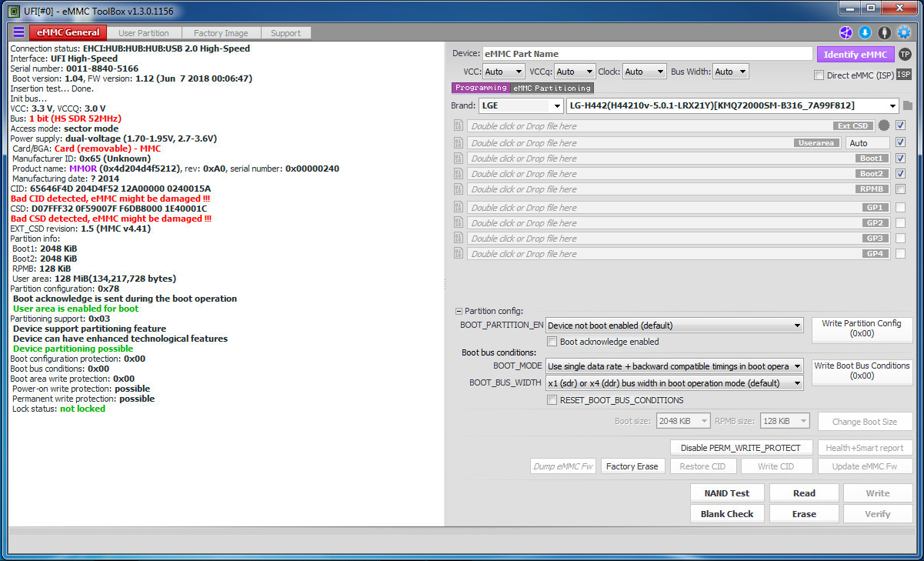Click the Blank Check button
Screen dimensions: 924x561
[727, 514]
